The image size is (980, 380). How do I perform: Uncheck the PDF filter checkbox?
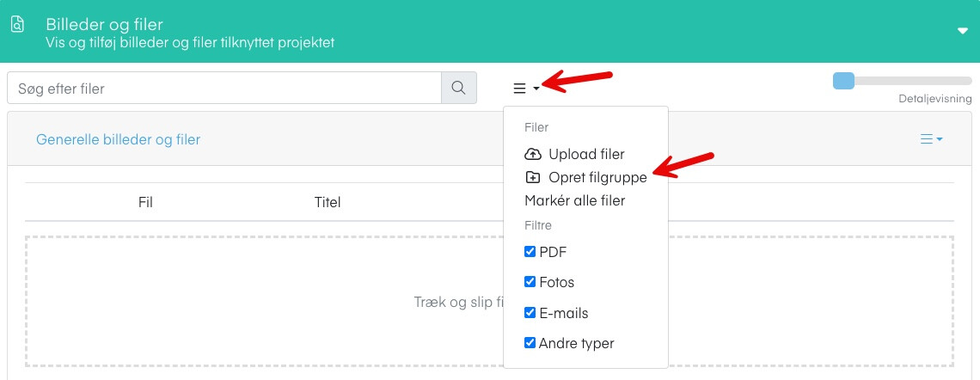530,252
